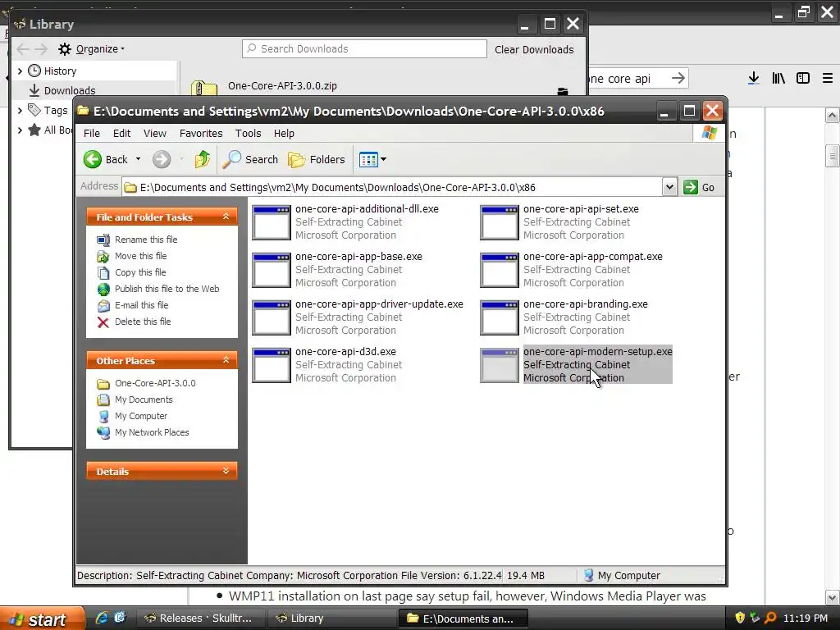Select one-core-api-branding.exe file icon

[500, 317]
